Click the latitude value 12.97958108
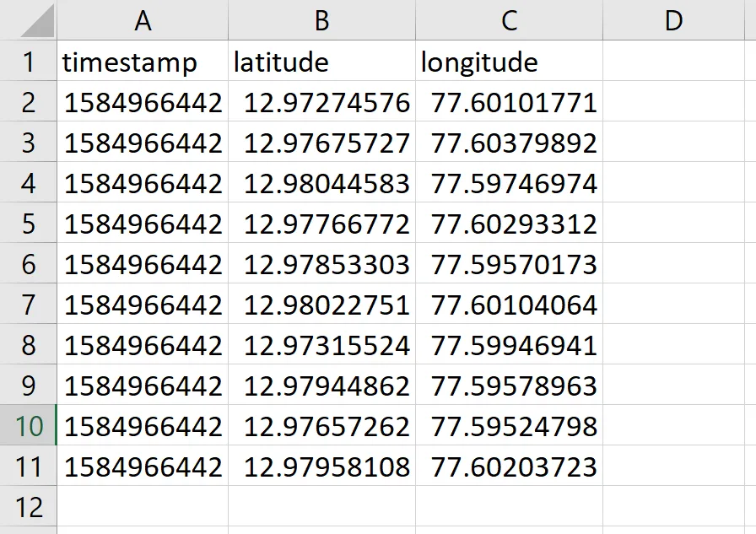Screen dimensions: 756x534 322,467
